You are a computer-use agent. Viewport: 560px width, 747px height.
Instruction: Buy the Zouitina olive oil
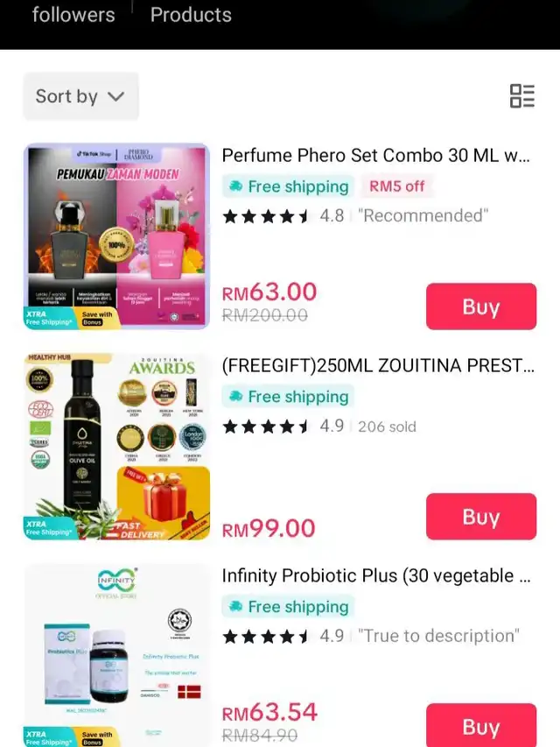[481, 517]
